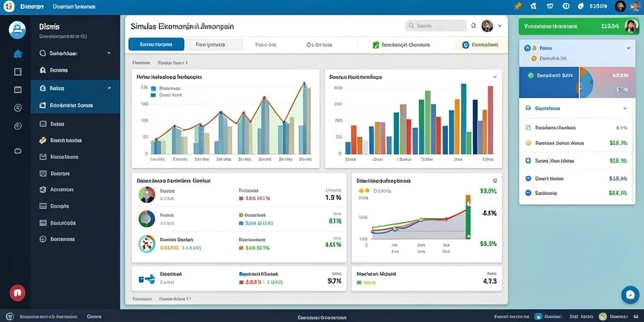Collapse the highlighted sidebar item's chevron
This screenshot has height=322, width=644.
109,88
